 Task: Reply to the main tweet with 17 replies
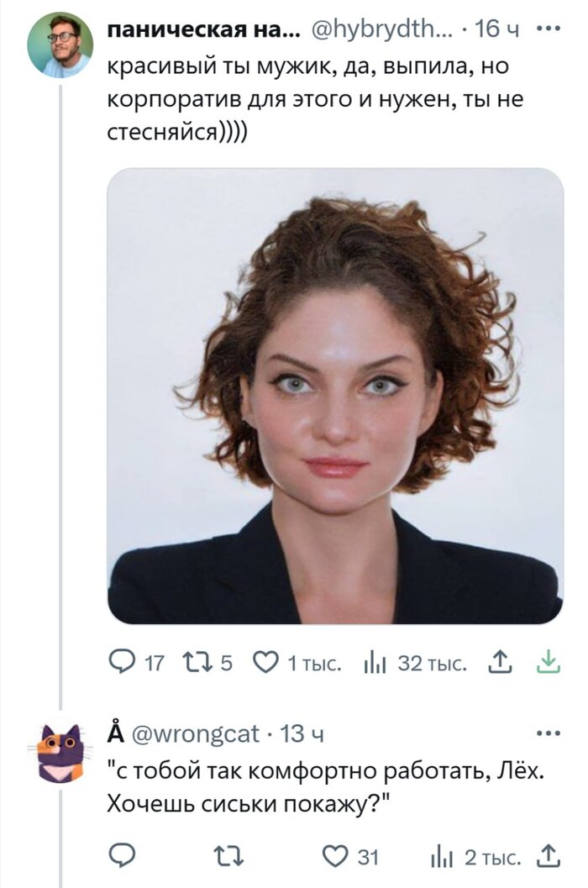pos(123,664)
